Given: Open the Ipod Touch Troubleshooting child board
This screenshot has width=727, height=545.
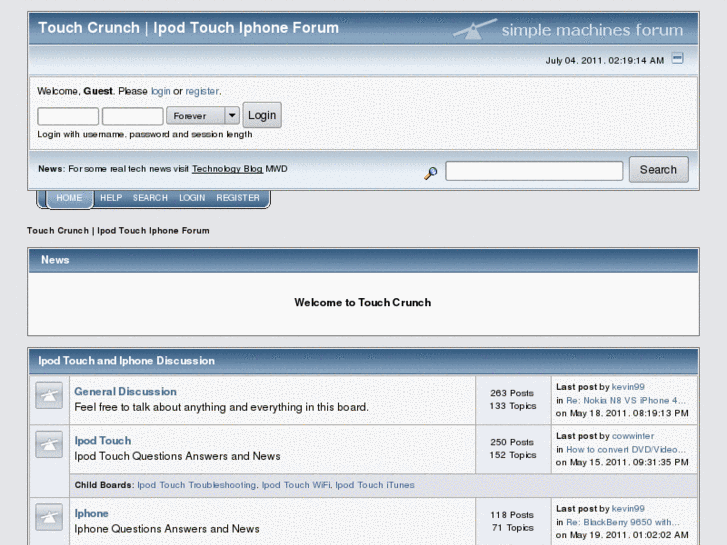Looking at the screenshot, I should [197, 485].
